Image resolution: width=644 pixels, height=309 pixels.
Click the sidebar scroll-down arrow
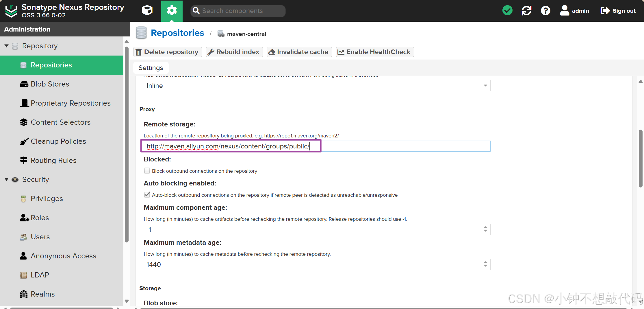tap(127, 301)
